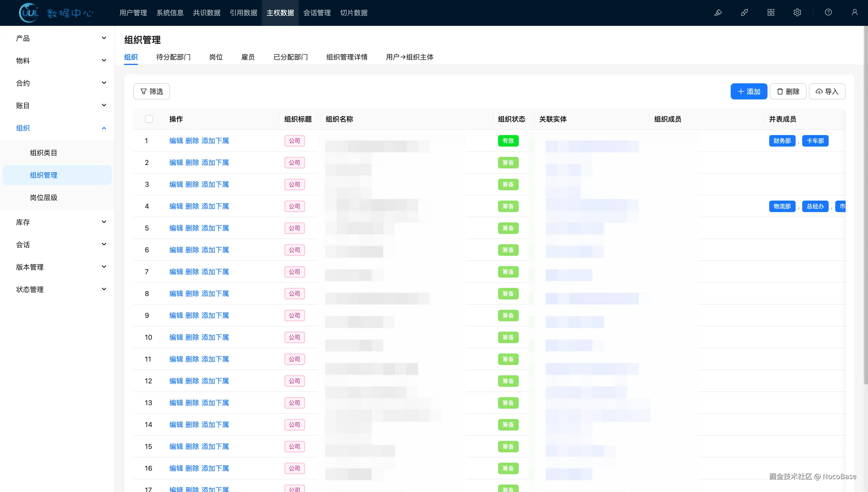This screenshot has width=868, height=492.
Task: Click the 总经办 tag in row 4
Action: [815, 206]
